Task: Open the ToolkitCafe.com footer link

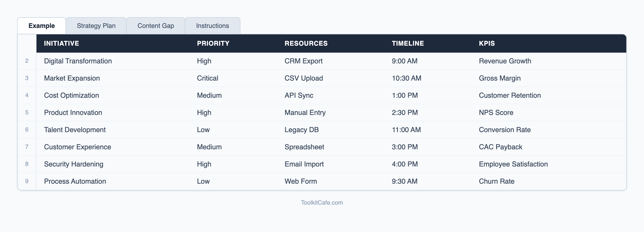Action: coord(322,203)
